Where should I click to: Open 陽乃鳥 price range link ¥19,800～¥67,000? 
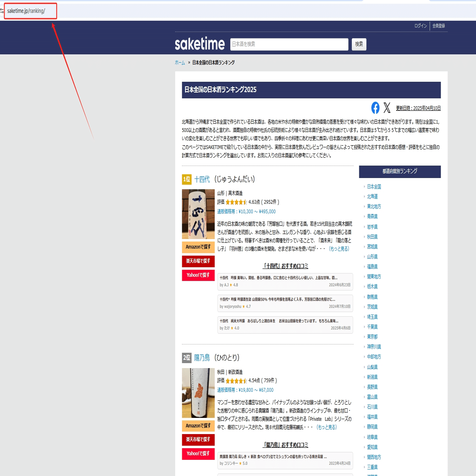coord(245,390)
